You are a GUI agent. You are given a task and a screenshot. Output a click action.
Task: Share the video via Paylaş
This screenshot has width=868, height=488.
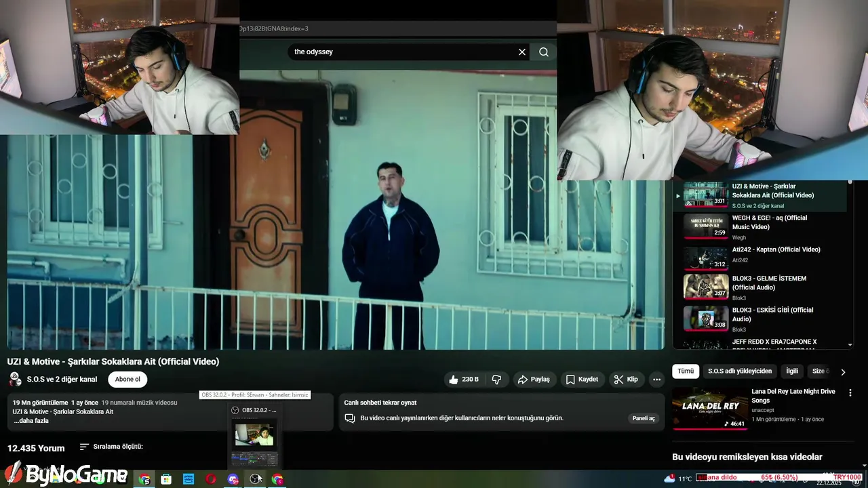coord(534,380)
